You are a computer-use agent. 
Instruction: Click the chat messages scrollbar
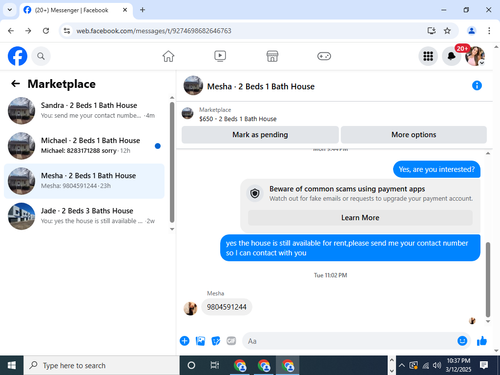(x=488, y=279)
